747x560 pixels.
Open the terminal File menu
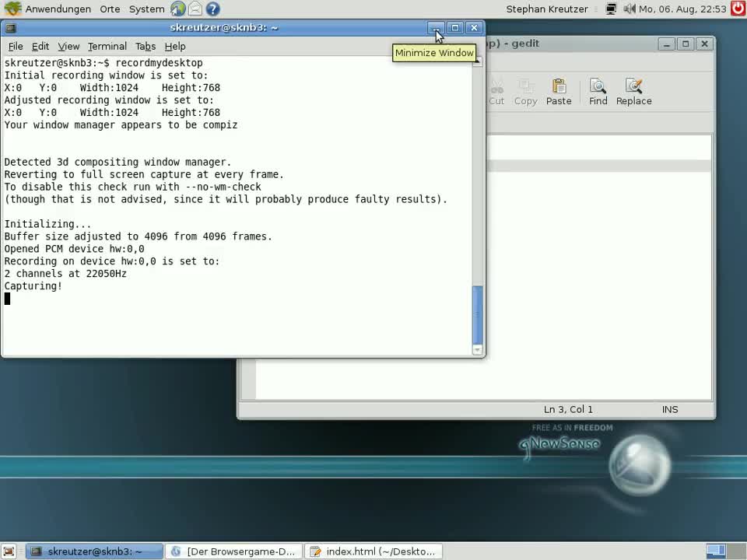pyautogui.click(x=16, y=46)
